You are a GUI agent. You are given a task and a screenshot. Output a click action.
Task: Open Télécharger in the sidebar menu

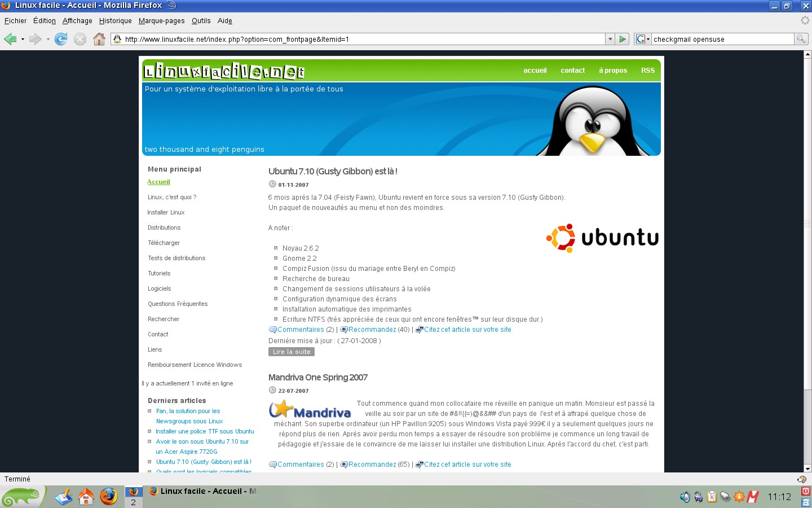pos(164,243)
